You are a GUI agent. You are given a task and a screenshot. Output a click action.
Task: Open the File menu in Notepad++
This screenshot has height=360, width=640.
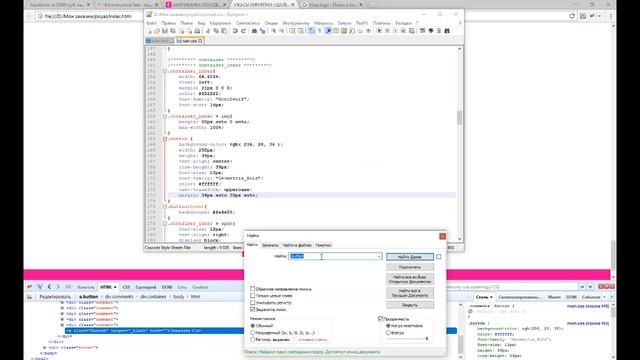[x=151, y=23]
